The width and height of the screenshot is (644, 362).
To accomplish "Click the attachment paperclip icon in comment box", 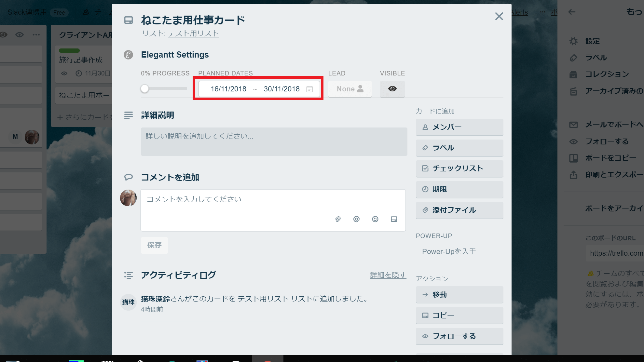I will [x=338, y=219].
